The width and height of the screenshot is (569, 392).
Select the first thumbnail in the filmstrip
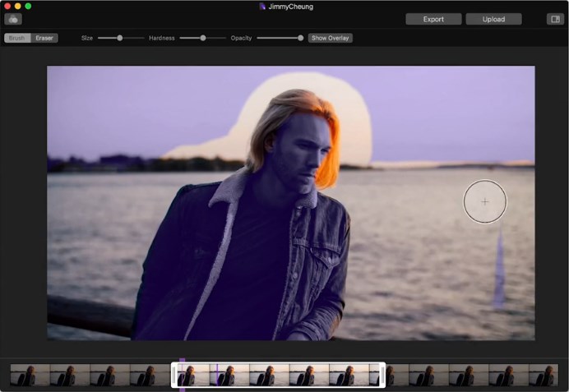click(30, 376)
